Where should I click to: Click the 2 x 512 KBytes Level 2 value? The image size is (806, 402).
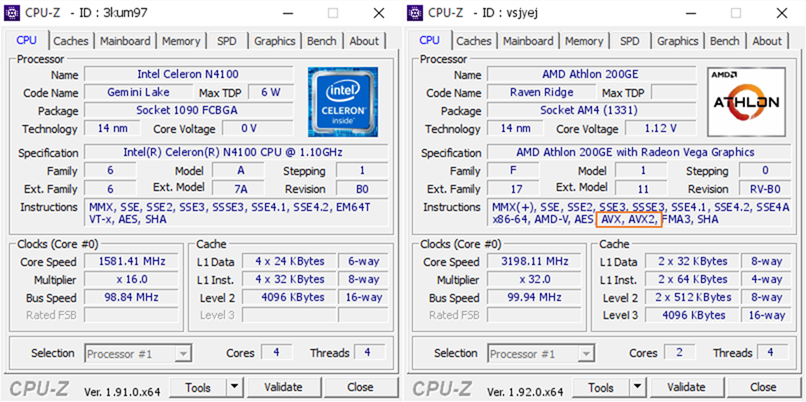click(x=692, y=297)
